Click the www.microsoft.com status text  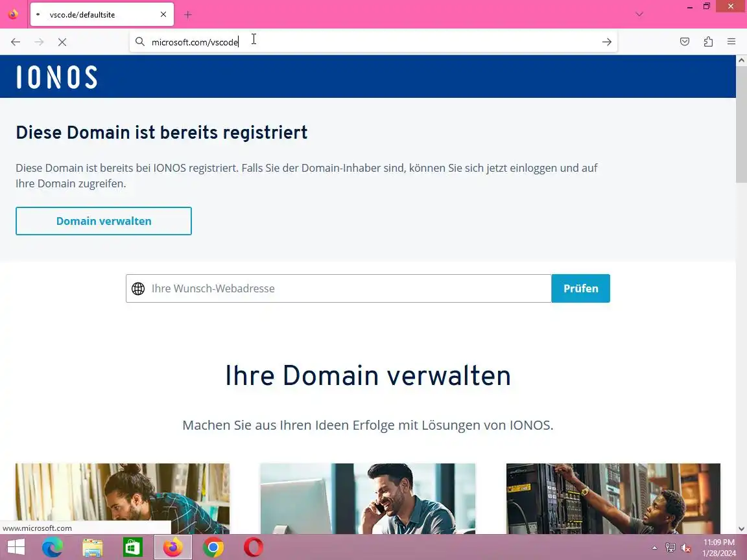37,528
